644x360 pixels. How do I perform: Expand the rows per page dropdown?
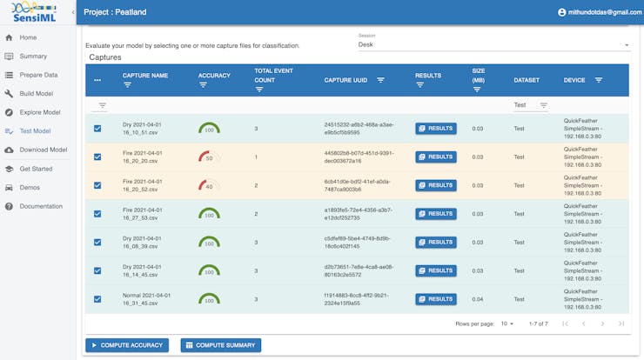click(506, 323)
